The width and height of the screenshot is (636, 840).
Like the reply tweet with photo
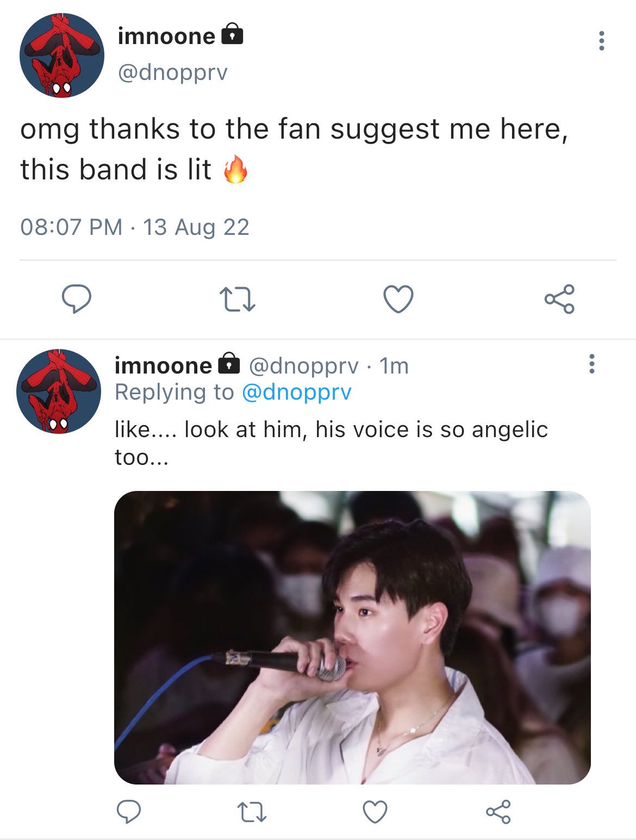pyautogui.click(x=375, y=812)
